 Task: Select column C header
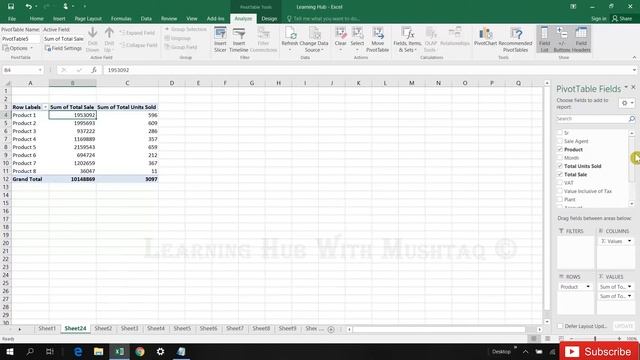127,83
